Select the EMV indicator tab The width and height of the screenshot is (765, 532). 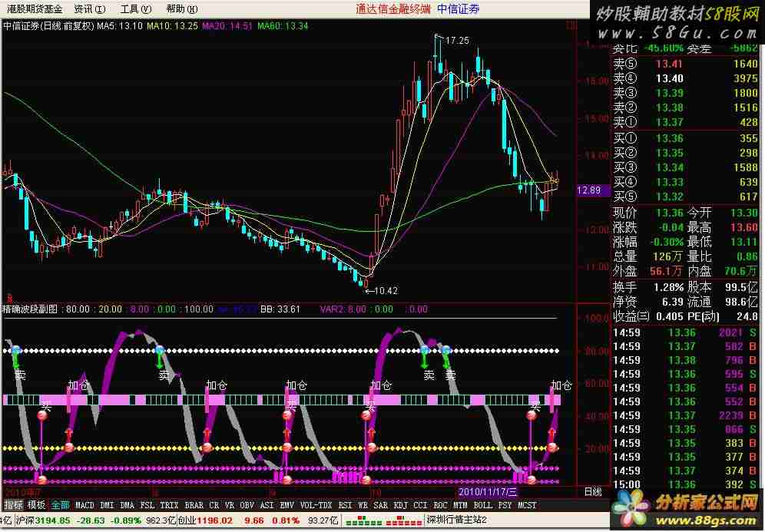coord(287,505)
